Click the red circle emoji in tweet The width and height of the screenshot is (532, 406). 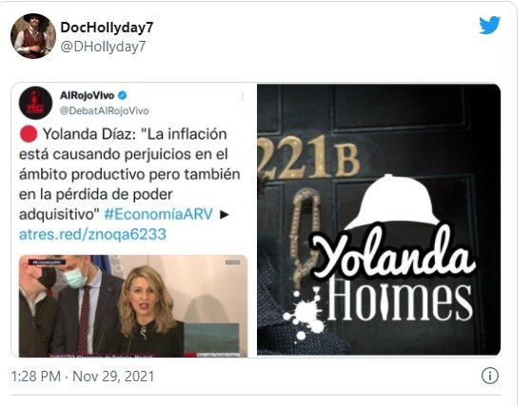29,134
